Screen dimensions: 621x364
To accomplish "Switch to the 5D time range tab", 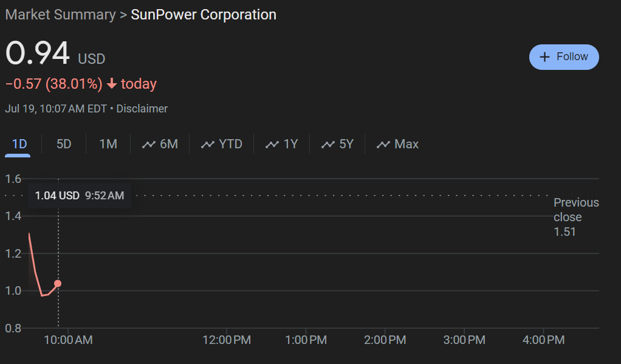I will point(64,144).
